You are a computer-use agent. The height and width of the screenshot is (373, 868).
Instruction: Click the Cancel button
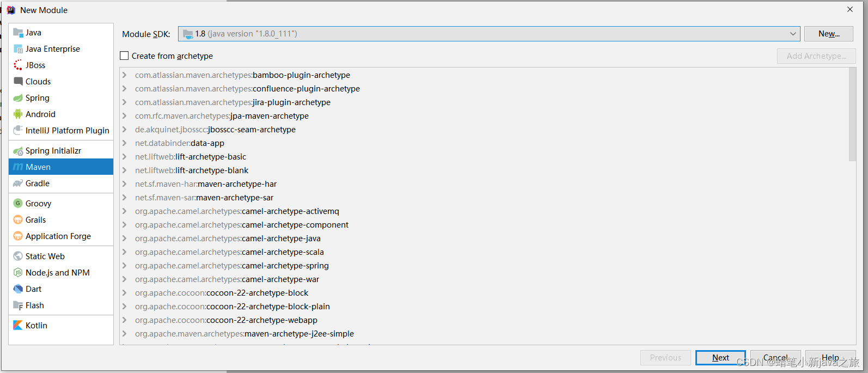click(775, 358)
